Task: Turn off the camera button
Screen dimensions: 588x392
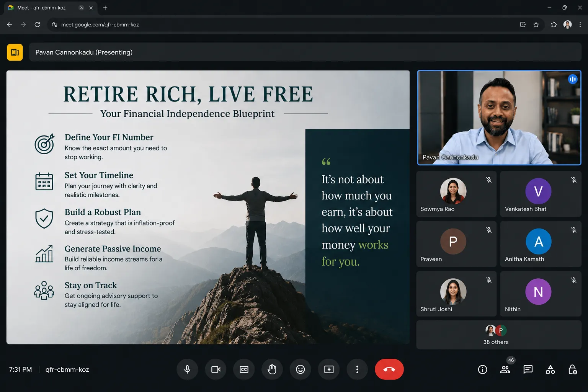Action: tap(216, 369)
